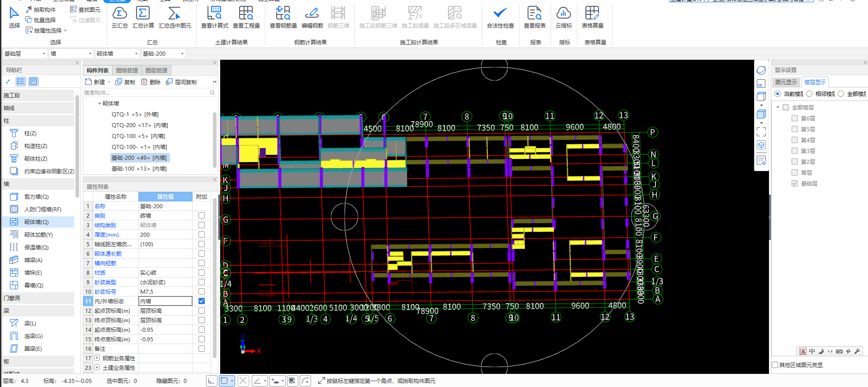The height and width of the screenshot is (387, 868).
Task: Select 梁(L) component
Action: [30, 324]
